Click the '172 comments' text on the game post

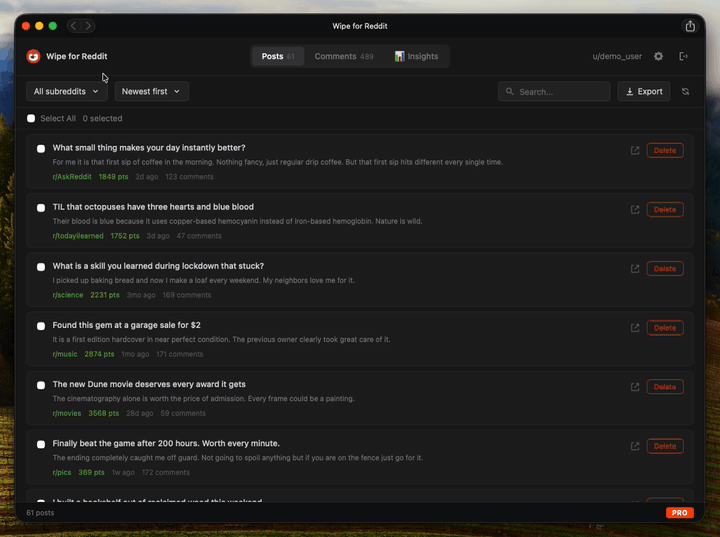166,472
